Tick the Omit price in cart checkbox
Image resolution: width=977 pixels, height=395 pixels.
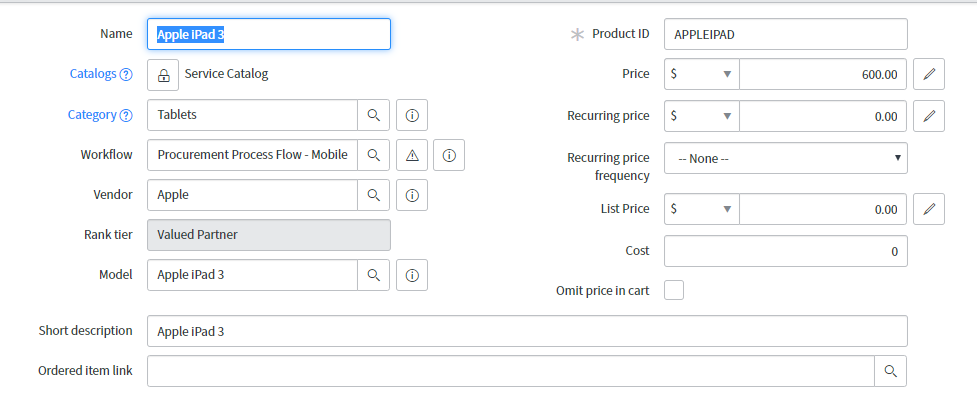click(x=674, y=290)
